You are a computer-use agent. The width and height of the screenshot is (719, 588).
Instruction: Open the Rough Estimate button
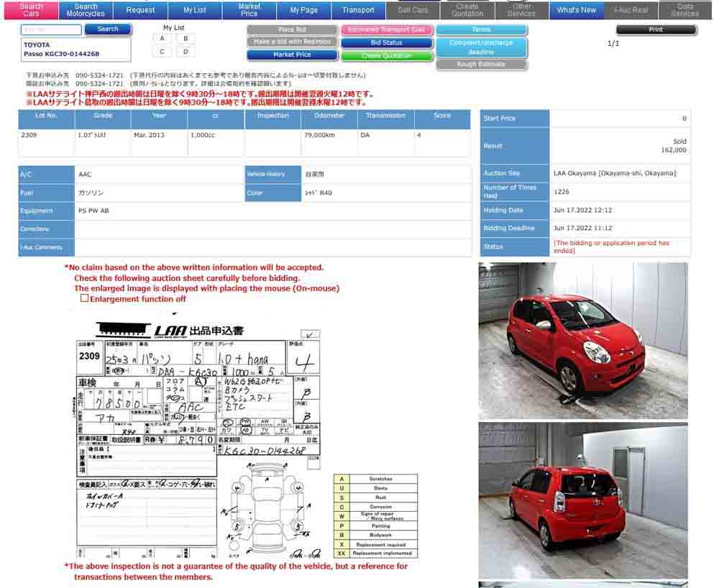click(x=482, y=65)
